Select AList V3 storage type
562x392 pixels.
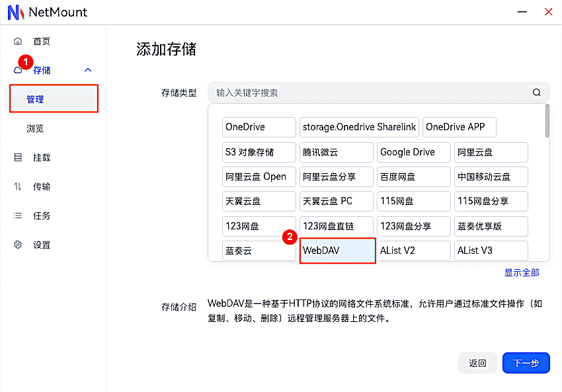[x=491, y=251]
